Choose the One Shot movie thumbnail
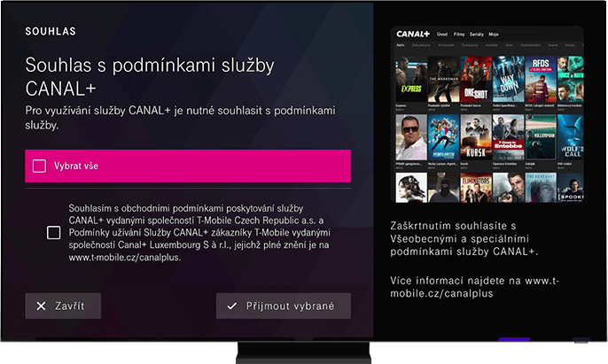 [476, 79]
